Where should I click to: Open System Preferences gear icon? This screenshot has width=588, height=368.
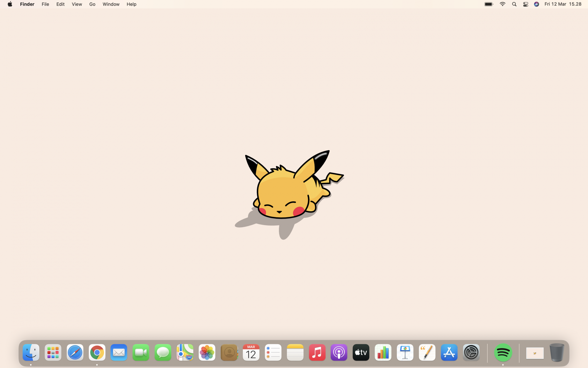pyautogui.click(x=471, y=352)
